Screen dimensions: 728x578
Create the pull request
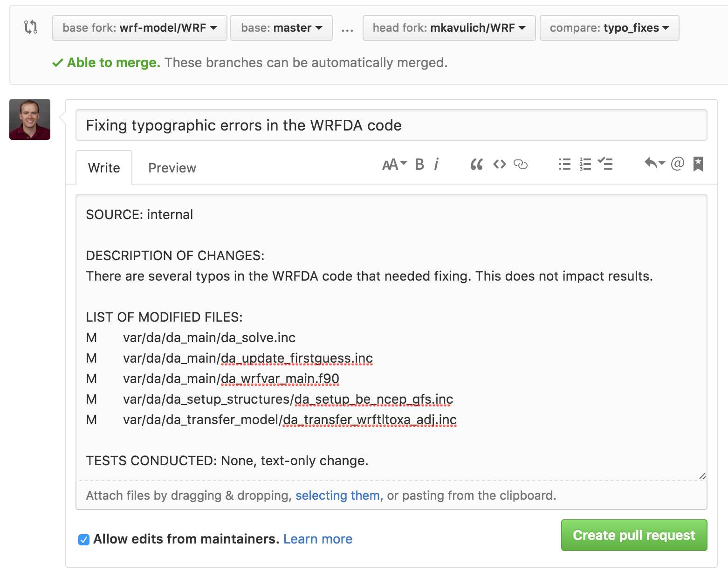[634, 535]
